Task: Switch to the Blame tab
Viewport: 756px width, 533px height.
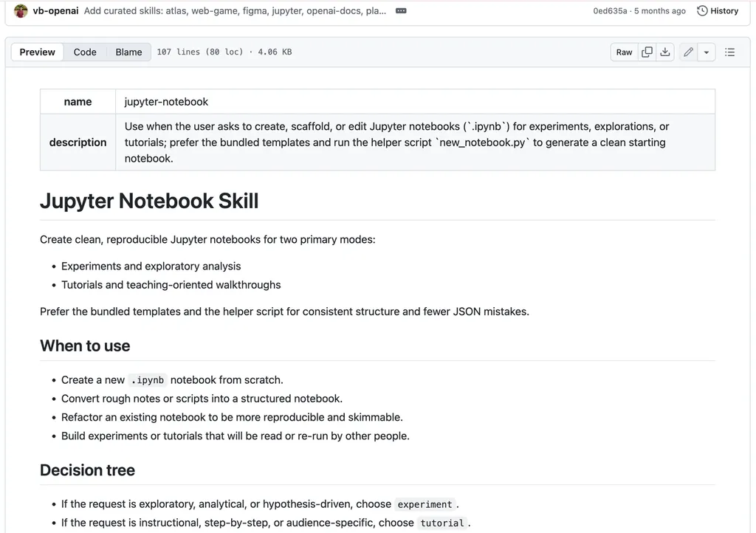Action: click(128, 52)
